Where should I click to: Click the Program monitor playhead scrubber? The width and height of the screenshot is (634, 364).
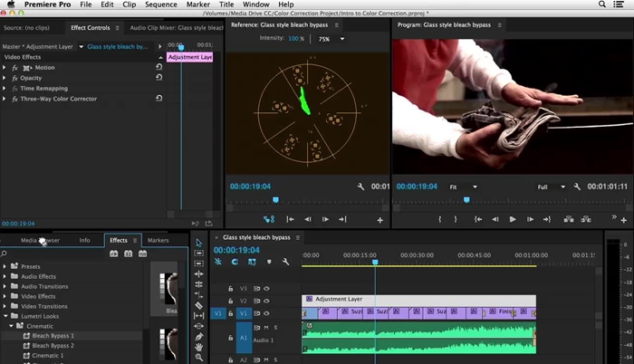point(467,199)
